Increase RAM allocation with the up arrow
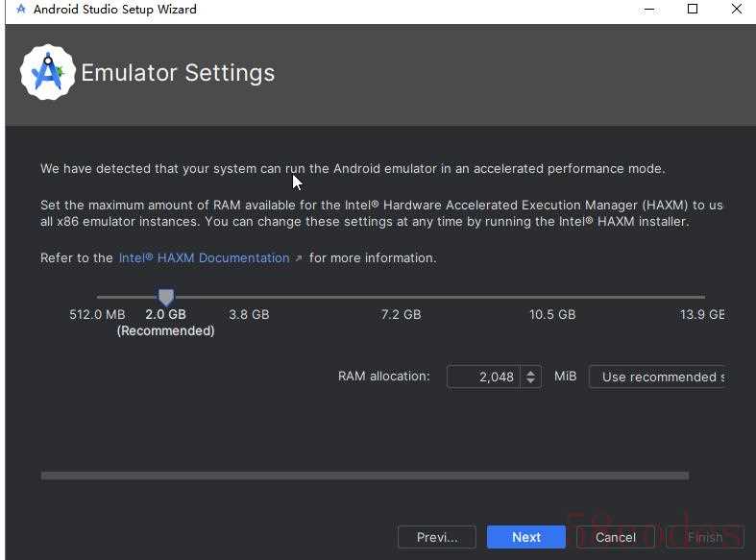Viewport: 756px width, 560px height. pos(531,372)
